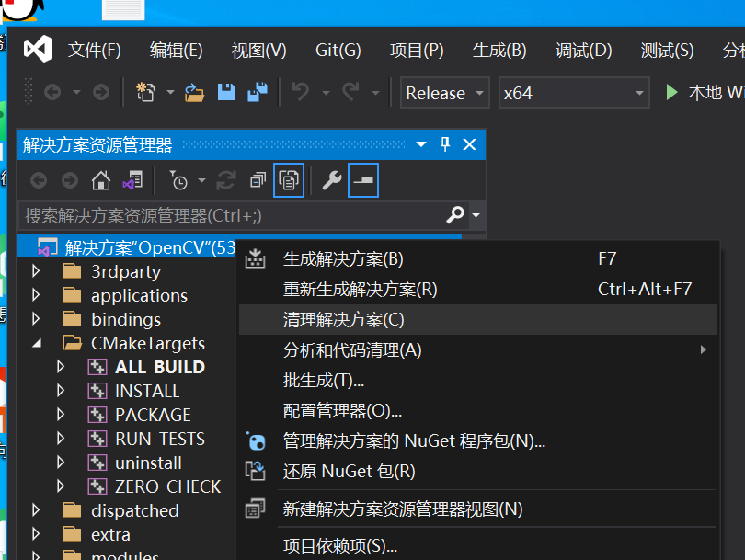Open the Git(G) menu
This screenshot has width=745, height=560.
(338, 50)
